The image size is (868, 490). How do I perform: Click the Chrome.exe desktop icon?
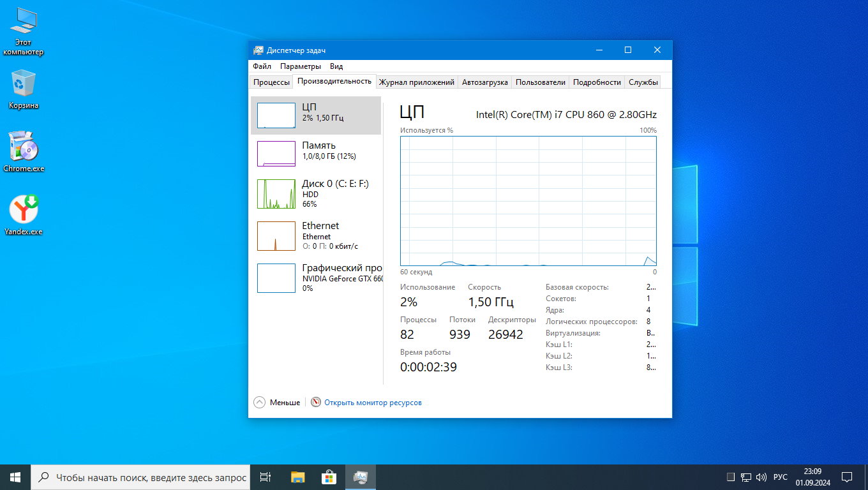point(24,148)
